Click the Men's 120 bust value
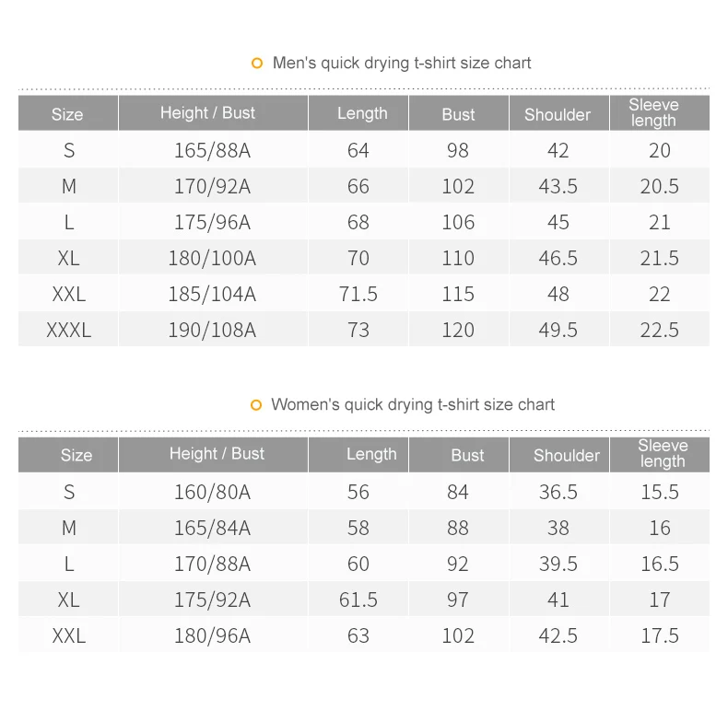Image resolution: width=728 pixels, height=722 pixels. 458,330
